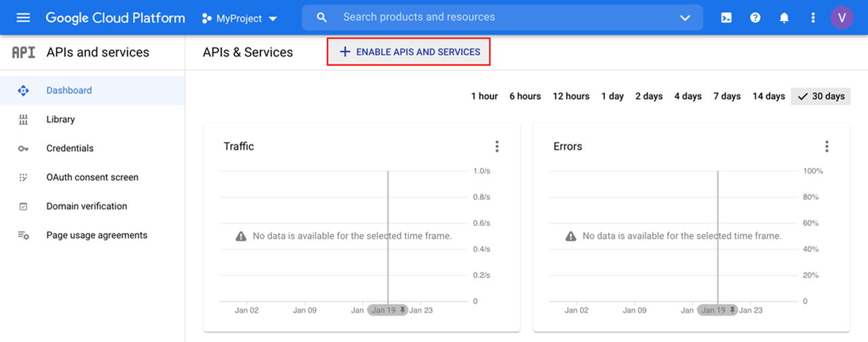Viewport: 868px width, 342px height.
Task: Click the OAuth consent screen icon
Action: pyautogui.click(x=23, y=177)
